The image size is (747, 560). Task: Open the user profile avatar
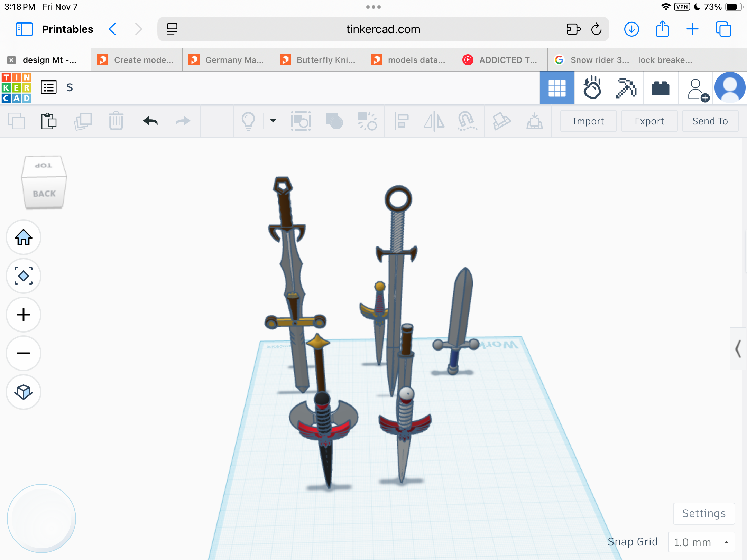730,87
